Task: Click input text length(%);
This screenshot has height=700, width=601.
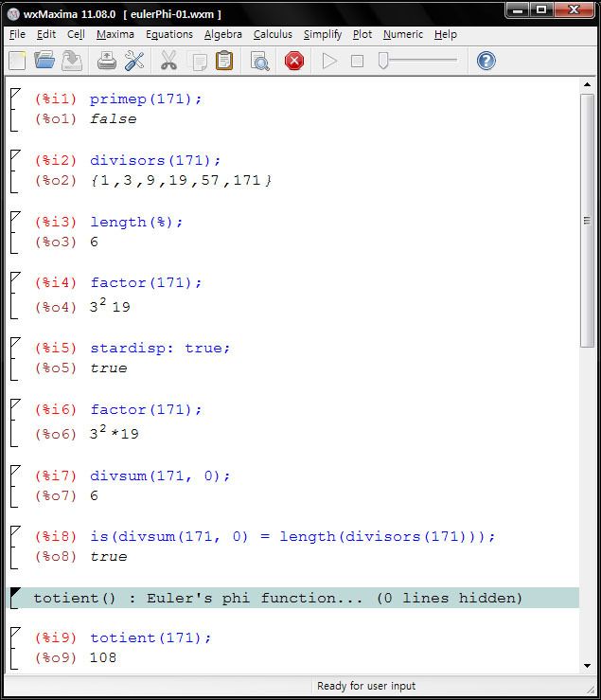Action: tap(136, 222)
